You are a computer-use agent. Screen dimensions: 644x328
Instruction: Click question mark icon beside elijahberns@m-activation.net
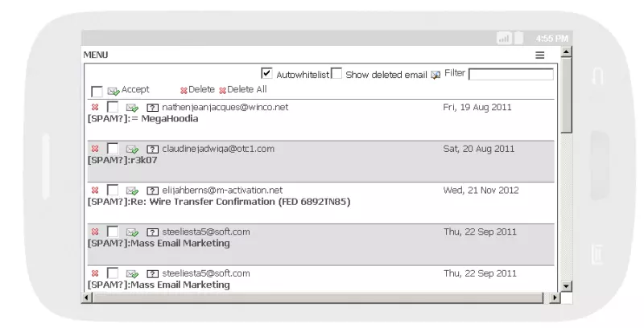click(152, 191)
